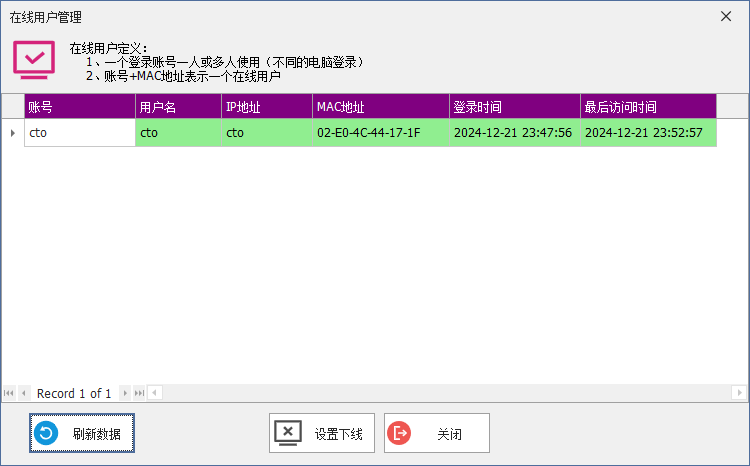Close the 在线用户管理 window
This screenshot has height=466, width=750.
click(x=726, y=16)
